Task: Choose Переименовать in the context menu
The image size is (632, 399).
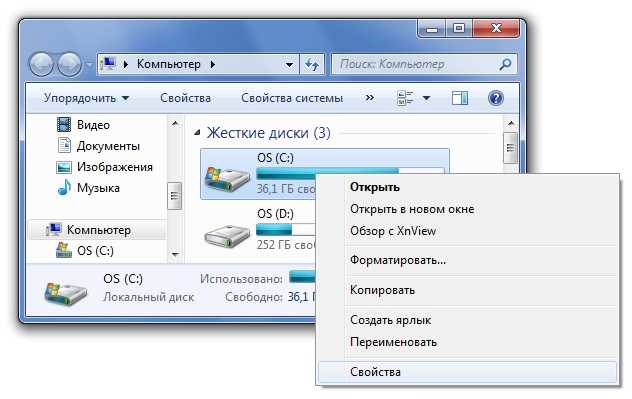Action: point(468,342)
